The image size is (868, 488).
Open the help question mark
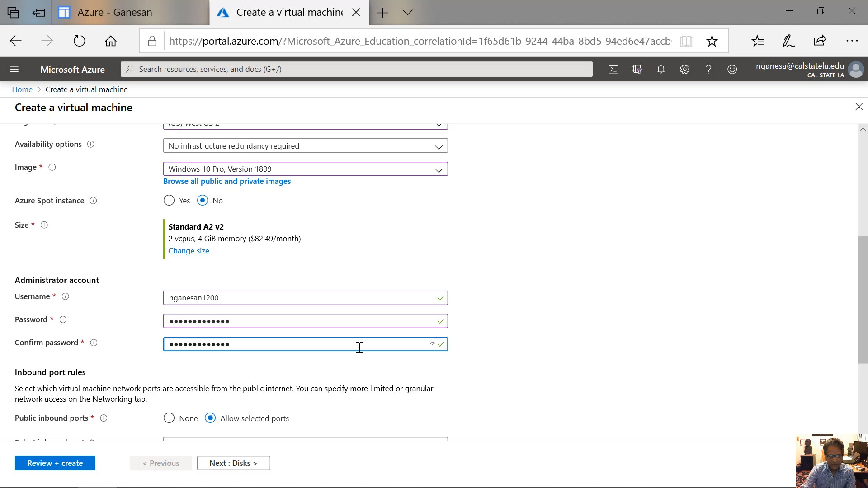708,69
